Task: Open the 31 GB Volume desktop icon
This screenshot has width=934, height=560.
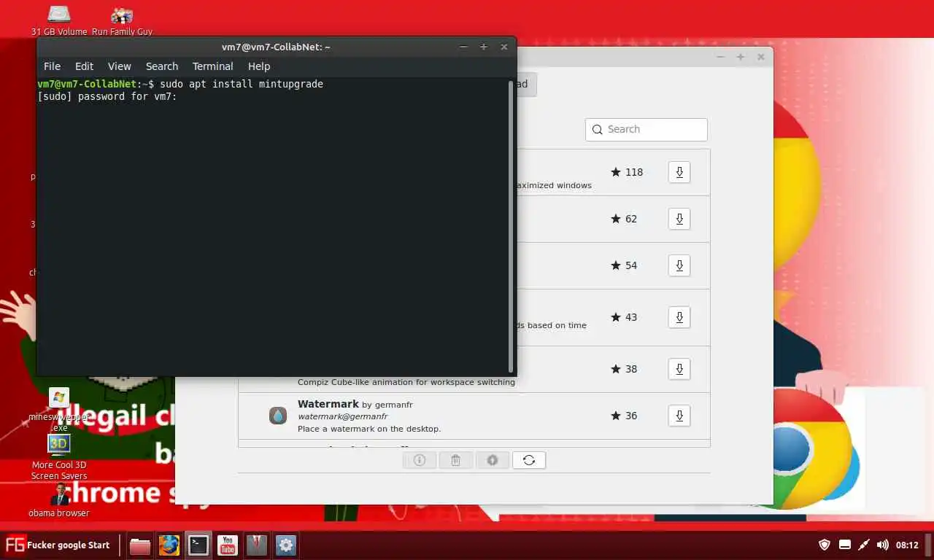Action: [59, 20]
